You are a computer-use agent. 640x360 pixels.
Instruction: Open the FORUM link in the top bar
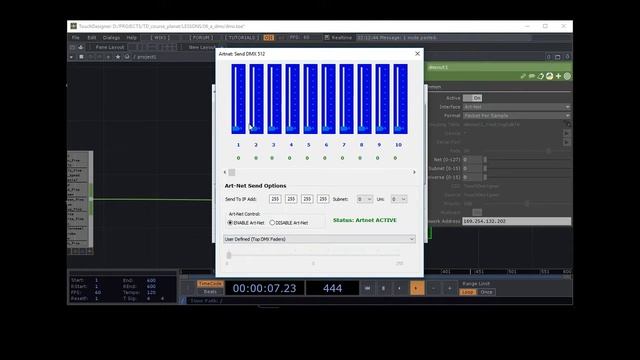pos(201,38)
